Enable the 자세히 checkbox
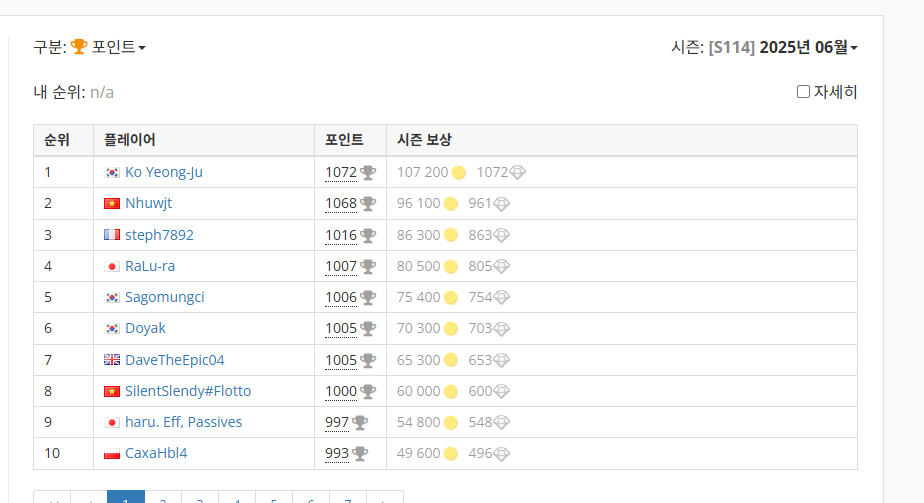This screenshot has height=503, width=924. click(803, 92)
